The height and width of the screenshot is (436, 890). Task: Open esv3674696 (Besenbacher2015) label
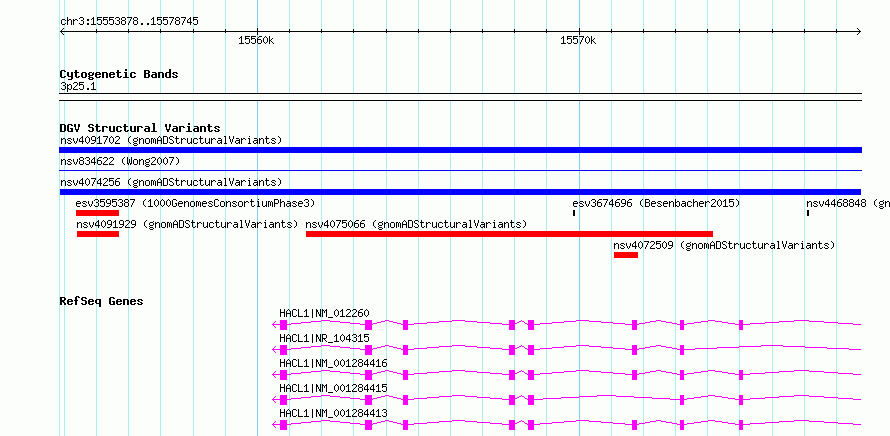[x=656, y=203]
